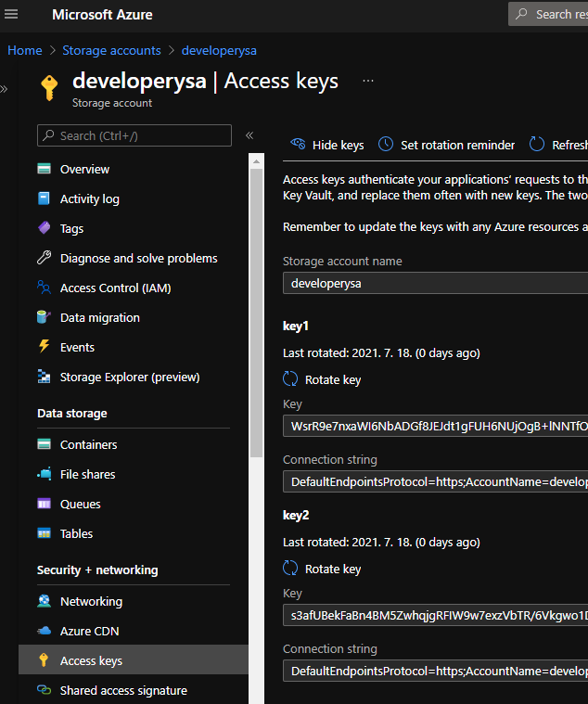Click the sidebar scrollbar thumb
Viewport: 588px width, 704px height.
(x=256, y=313)
